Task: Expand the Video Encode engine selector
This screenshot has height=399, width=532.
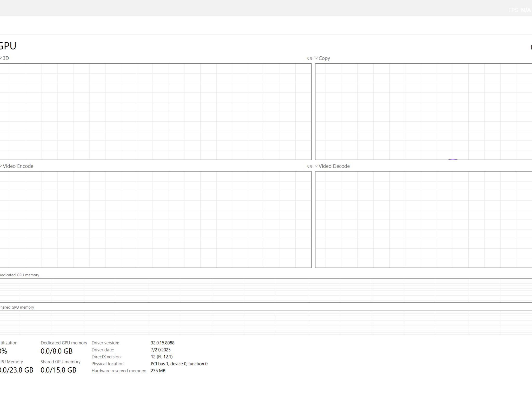Action: coord(17,166)
